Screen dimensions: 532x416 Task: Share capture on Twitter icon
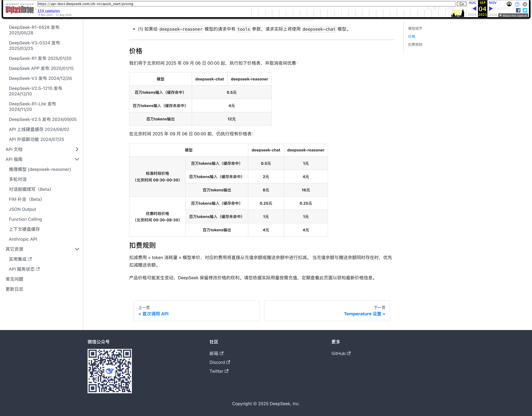tap(525, 10)
